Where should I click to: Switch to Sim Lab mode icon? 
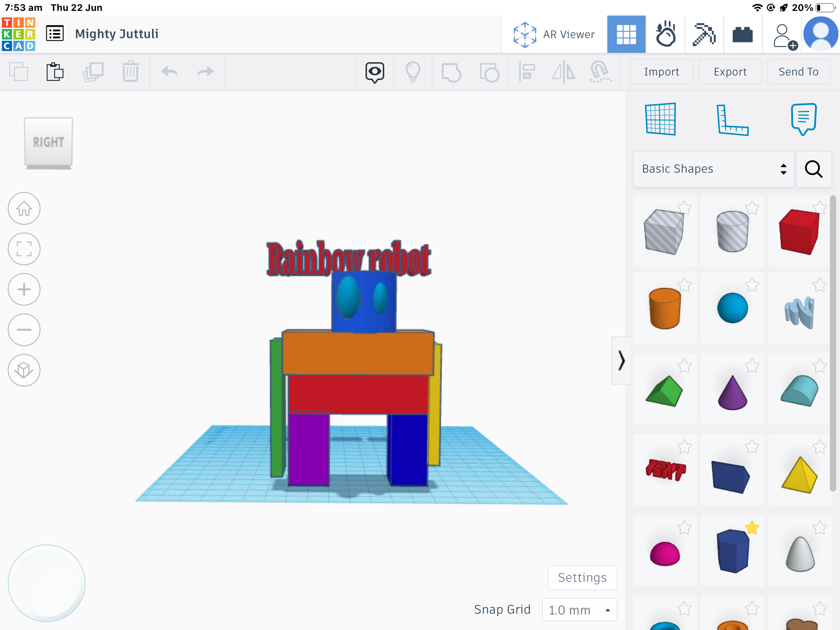pyautogui.click(x=665, y=34)
